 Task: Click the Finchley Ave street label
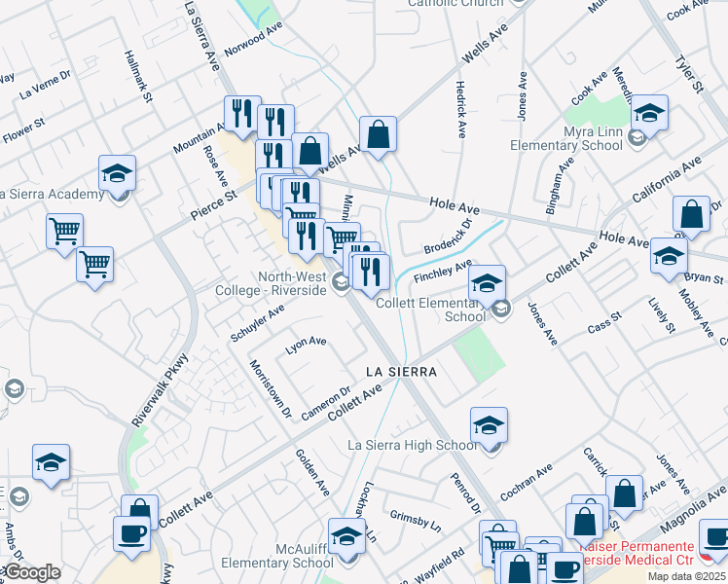[443, 271]
